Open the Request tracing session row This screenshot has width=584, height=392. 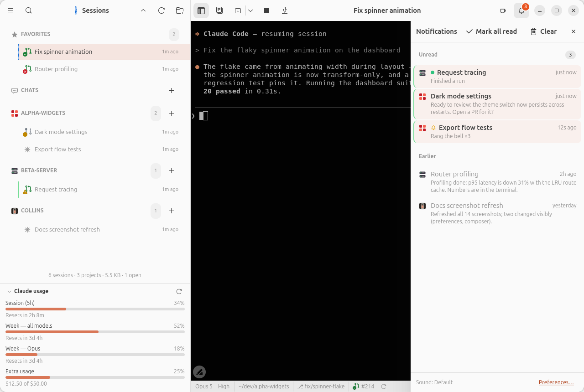pos(104,189)
